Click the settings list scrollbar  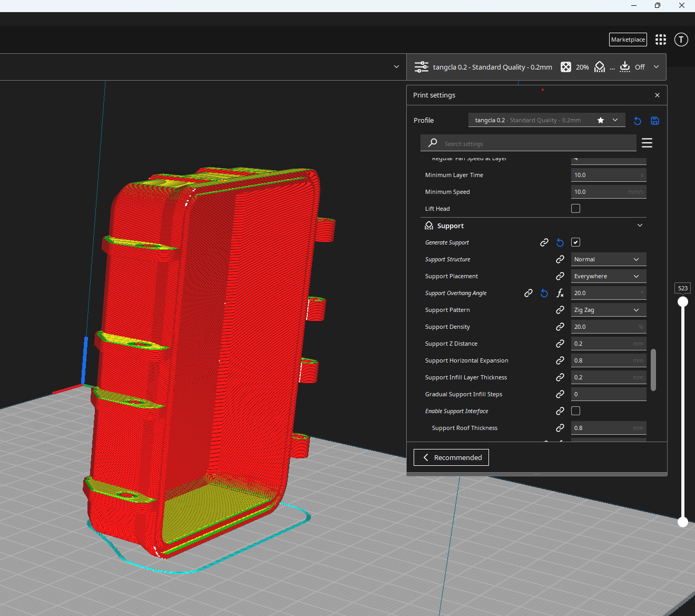click(653, 370)
